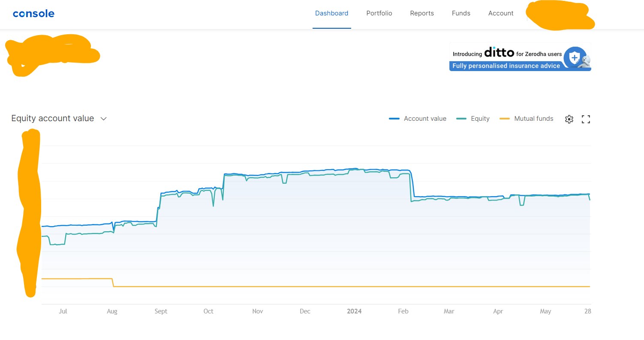Screen dimensions: 644x340
Task: Click the chart peak around January
Action: pyautogui.click(x=356, y=169)
